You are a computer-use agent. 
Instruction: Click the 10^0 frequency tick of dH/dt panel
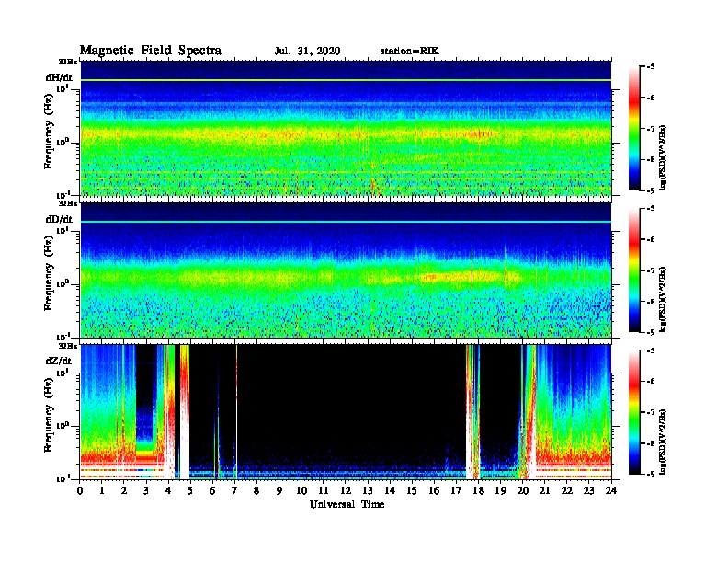pos(63,142)
